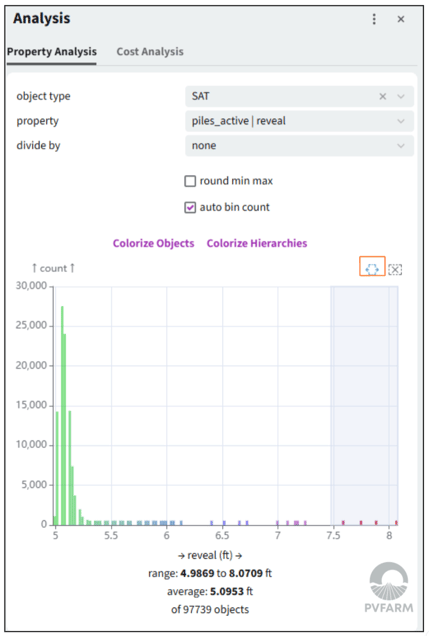Click the select-objects-in-range icon above the chart
The image size is (429, 636).
pos(372,269)
